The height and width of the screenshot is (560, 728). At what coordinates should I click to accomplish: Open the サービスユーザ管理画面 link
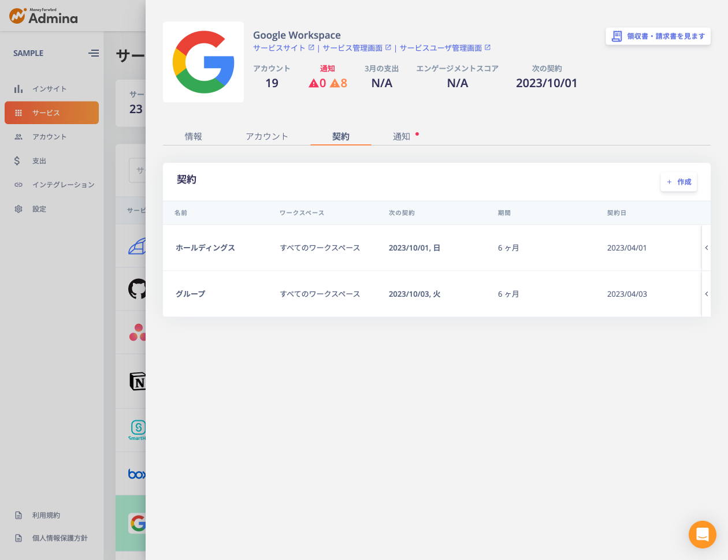click(441, 48)
